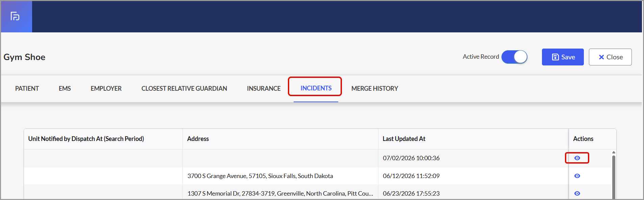
Task: View the 1307 S Memorial Dr incident
Action: click(x=577, y=193)
